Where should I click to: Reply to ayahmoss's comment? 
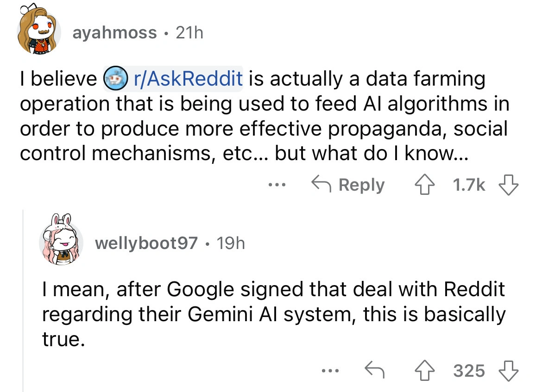coord(348,185)
